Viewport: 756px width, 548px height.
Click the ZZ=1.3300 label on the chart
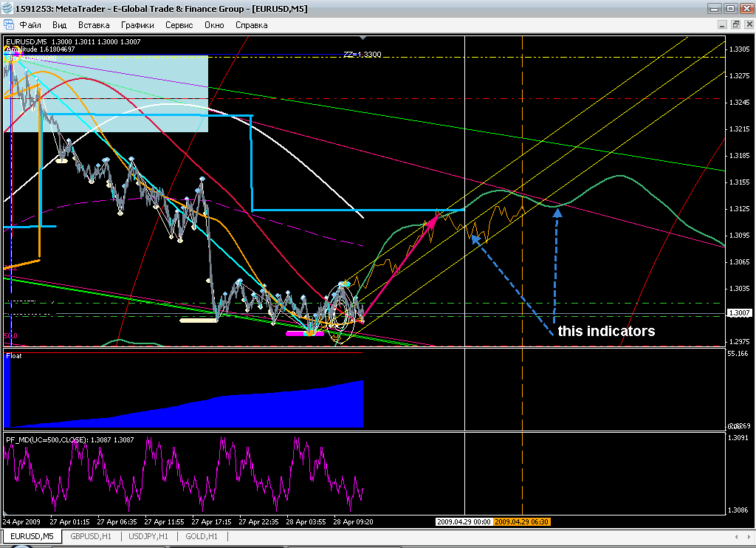362,54
